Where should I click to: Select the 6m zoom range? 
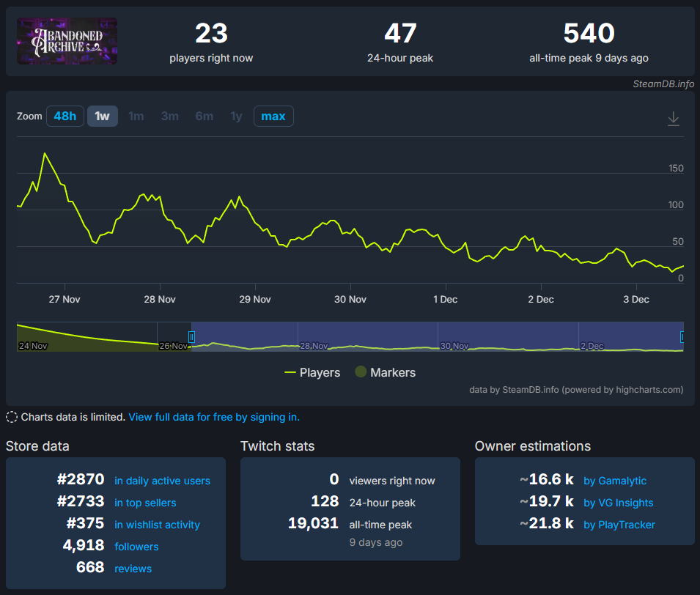click(204, 116)
